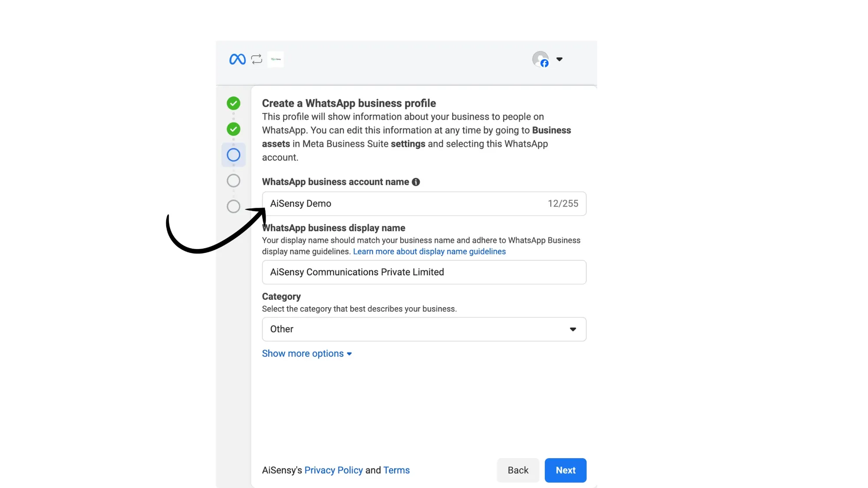Click the last step circle in the sidebar
Image resolution: width=868 pixels, height=488 pixels.
tap(233, 206)
